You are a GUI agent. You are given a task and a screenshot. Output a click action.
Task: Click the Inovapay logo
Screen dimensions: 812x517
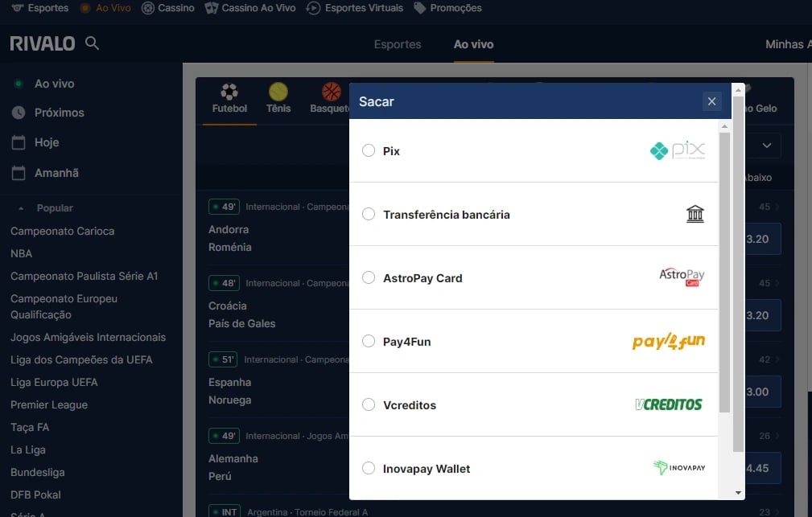tap(679, 468)
